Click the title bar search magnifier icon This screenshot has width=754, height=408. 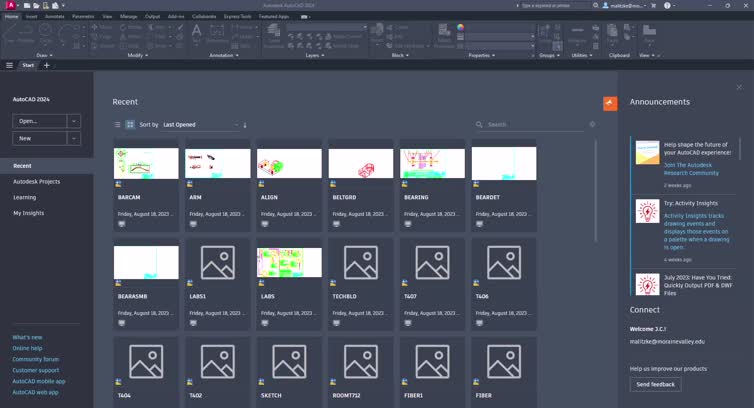tap(596, 6)
